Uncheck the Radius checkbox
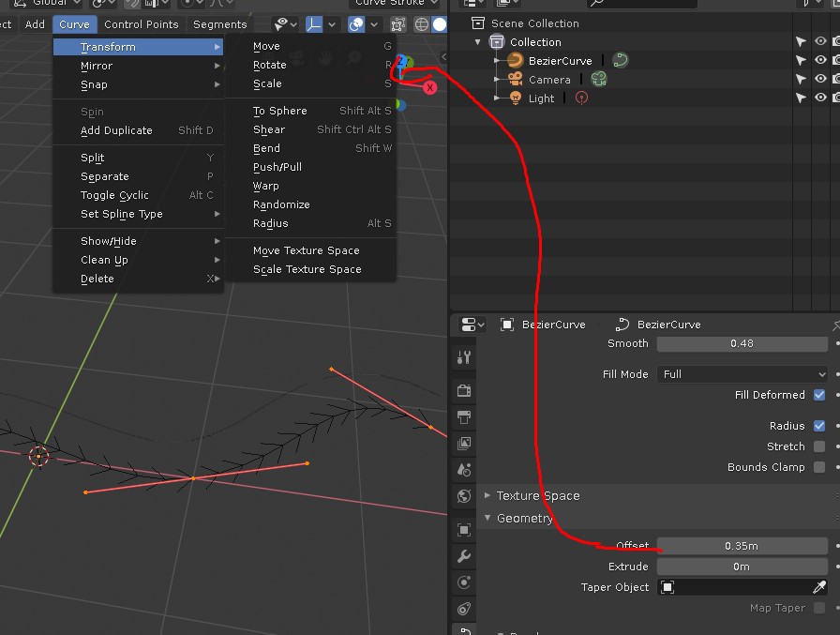 819,426
